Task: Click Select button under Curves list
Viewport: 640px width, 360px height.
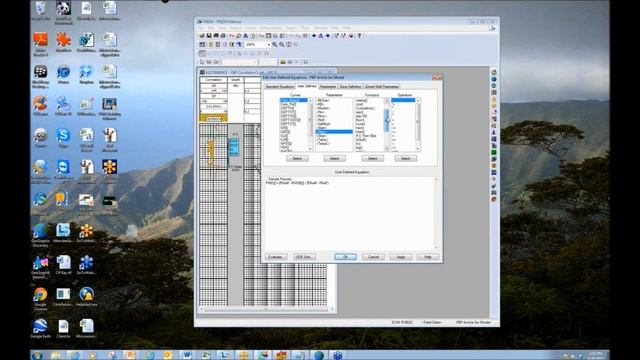Action: [x=297, y=158]
